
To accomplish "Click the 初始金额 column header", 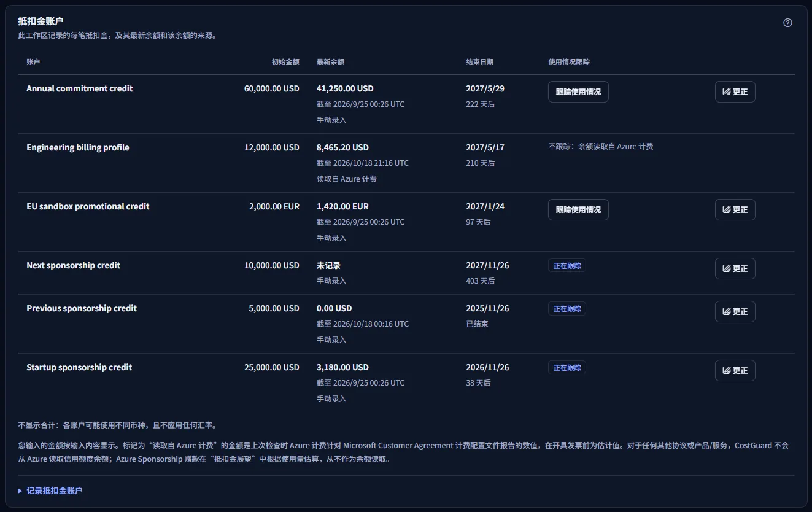I will click(285, 62).
